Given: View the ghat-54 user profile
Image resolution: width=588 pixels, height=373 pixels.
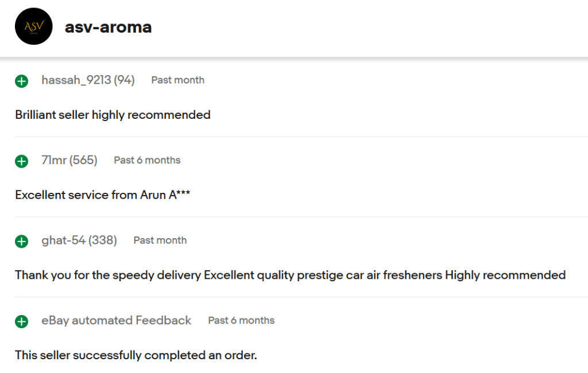Looking at the screenshot, I should pyautogui.click(x=63, y=240).
